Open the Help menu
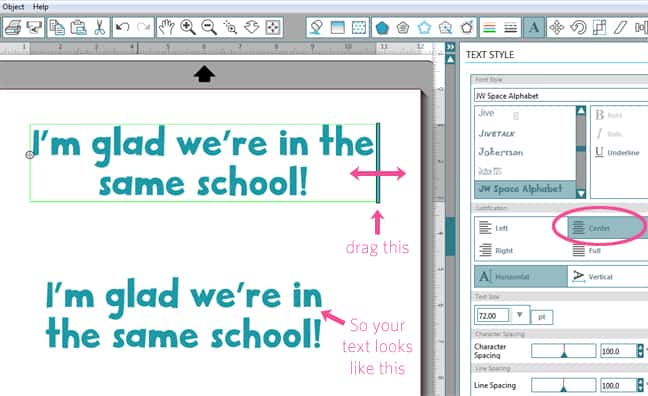Screen dimensions: 648x396 [40, 7]
